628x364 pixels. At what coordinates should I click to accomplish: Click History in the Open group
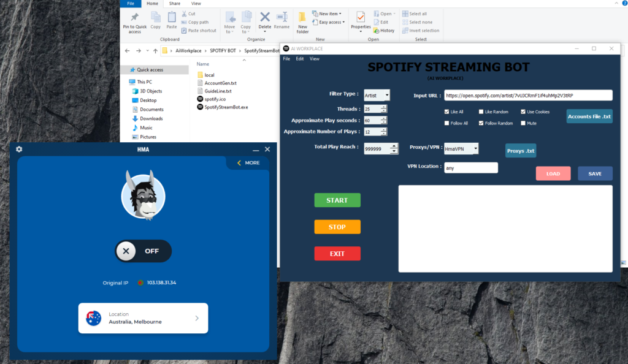(x=384, y=31)
